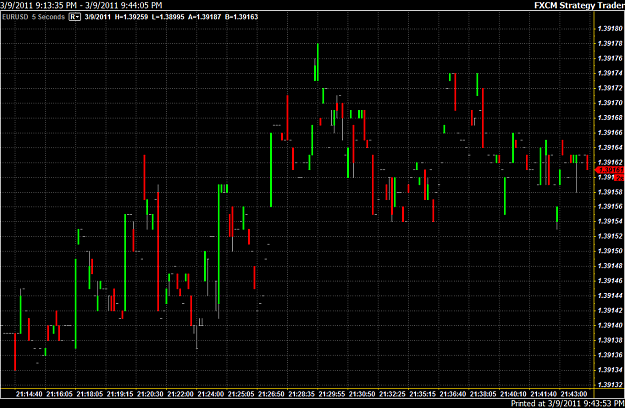Viewport: 625px width, 408px height.
Task: Click the 21:38:05 time axis label
Action: (x=483, y=394)
